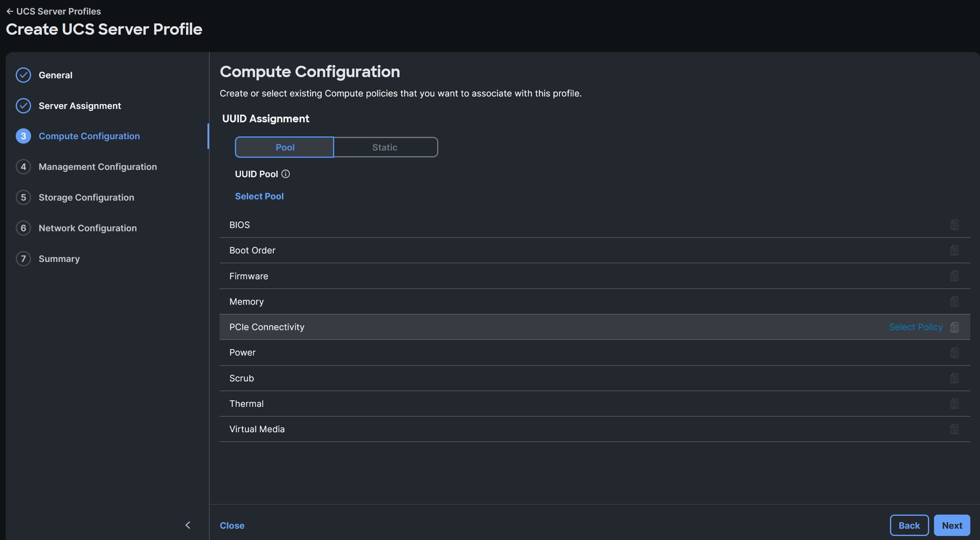
Task: Open the Network Configuration step
Action: pyautogui.click(x=88, y=228)
